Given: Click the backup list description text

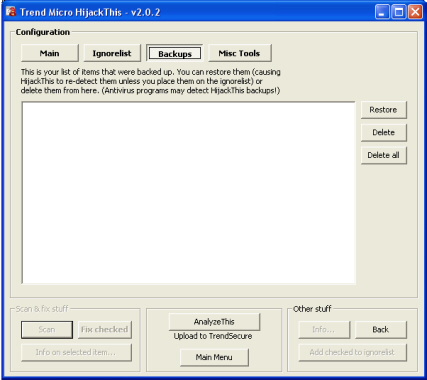Looking at the screenshot, I should 151,81.
